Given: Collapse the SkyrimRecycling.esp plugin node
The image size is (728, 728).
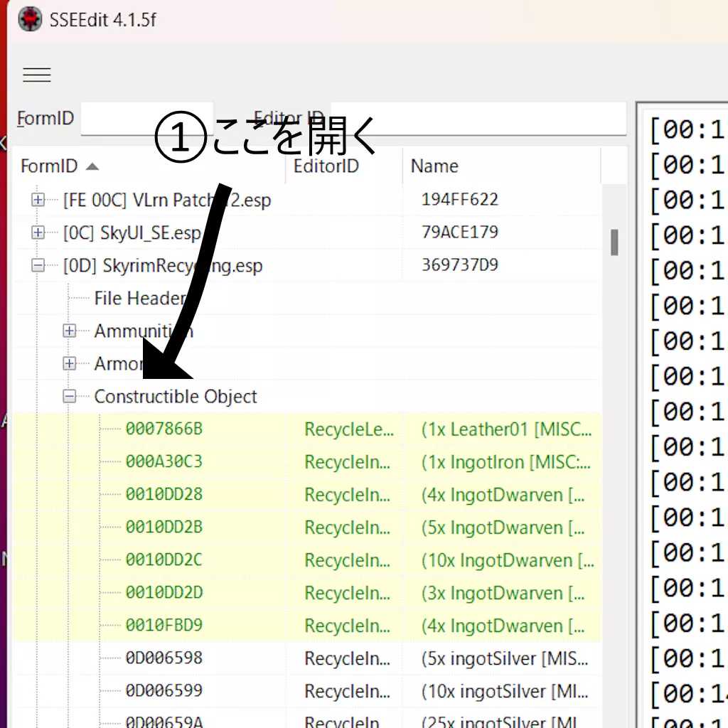Looking at the screenshot, I should pyautogui.click(x=38, y=266).
